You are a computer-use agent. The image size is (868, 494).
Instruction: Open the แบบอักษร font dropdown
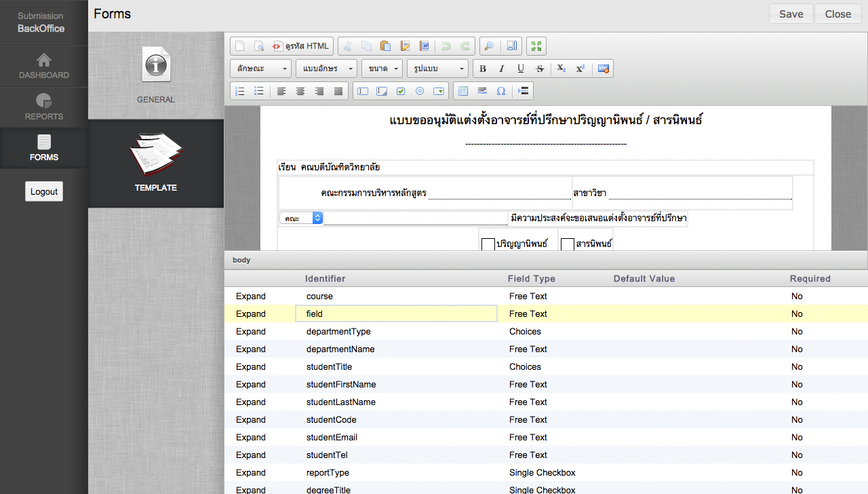click(x=328, y=69)
